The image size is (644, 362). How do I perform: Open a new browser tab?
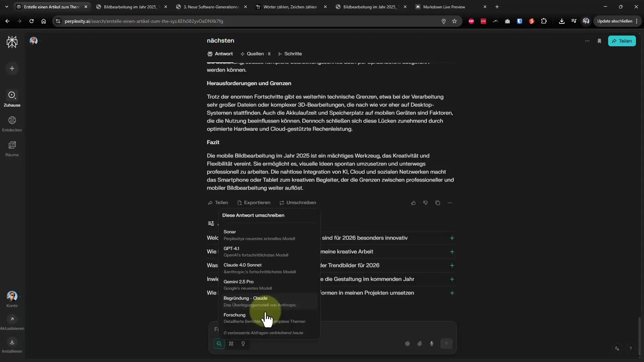497,7
